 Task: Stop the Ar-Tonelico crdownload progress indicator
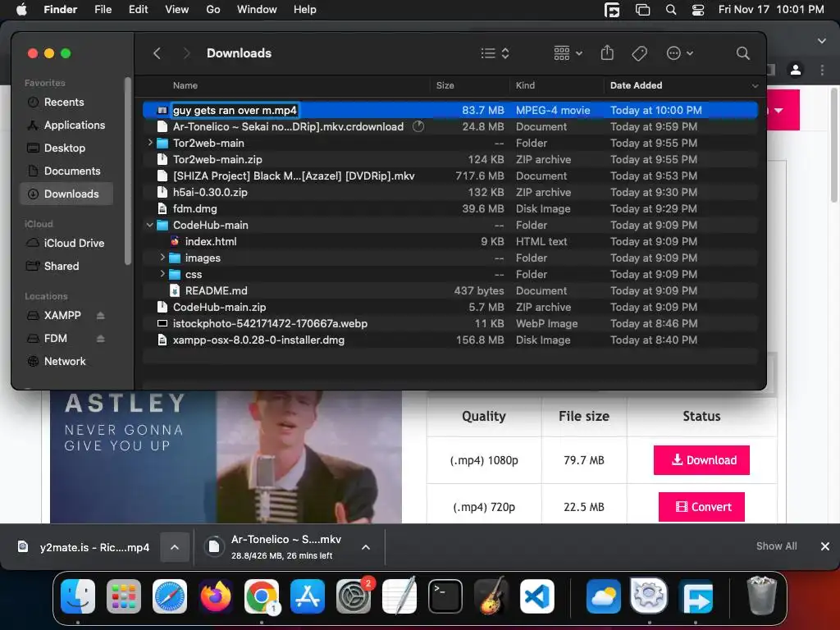click(418, 126)
